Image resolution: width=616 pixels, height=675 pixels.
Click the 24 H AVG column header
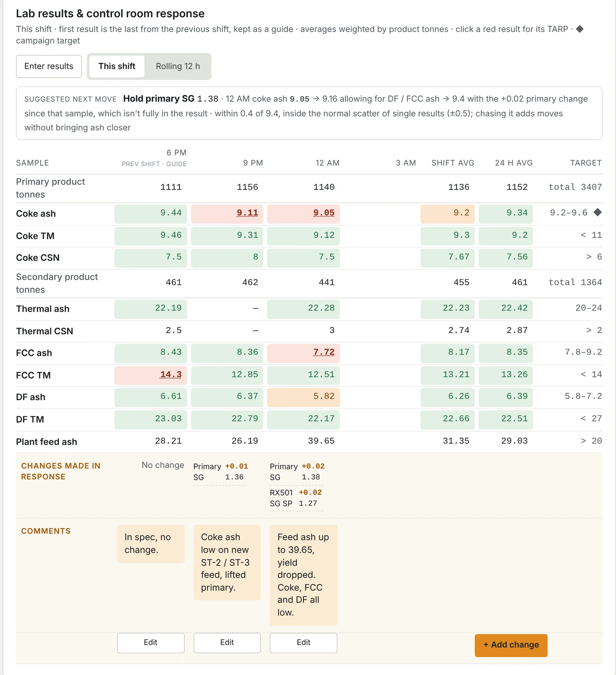(514, 163)
